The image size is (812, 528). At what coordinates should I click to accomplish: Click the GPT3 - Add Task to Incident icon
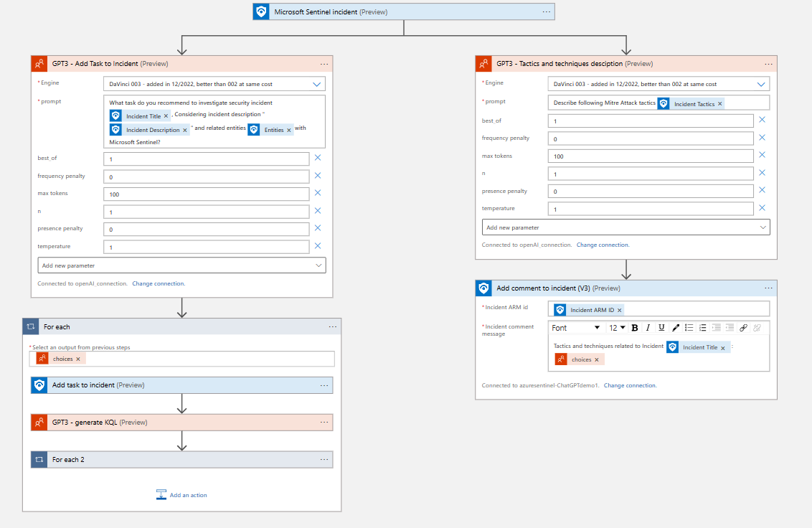[39, 64]
